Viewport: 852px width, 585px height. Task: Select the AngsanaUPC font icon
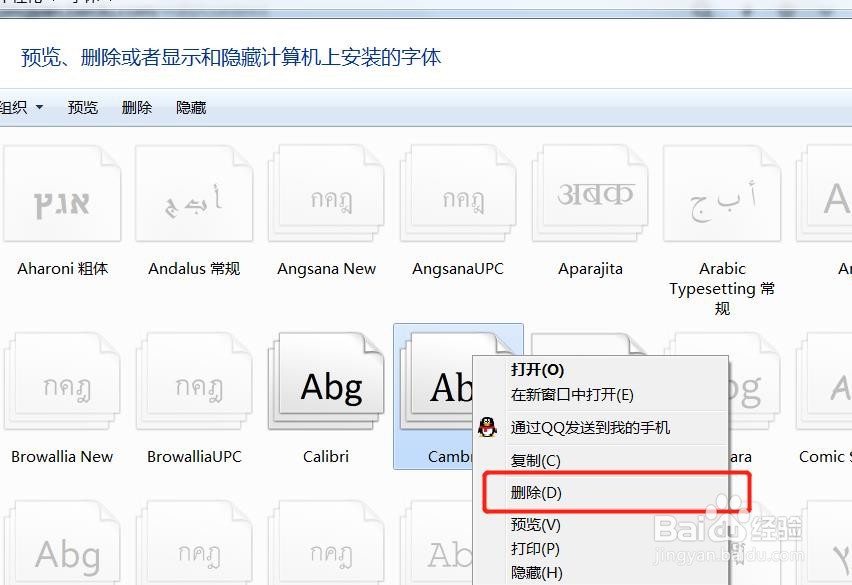click(458, 193)
